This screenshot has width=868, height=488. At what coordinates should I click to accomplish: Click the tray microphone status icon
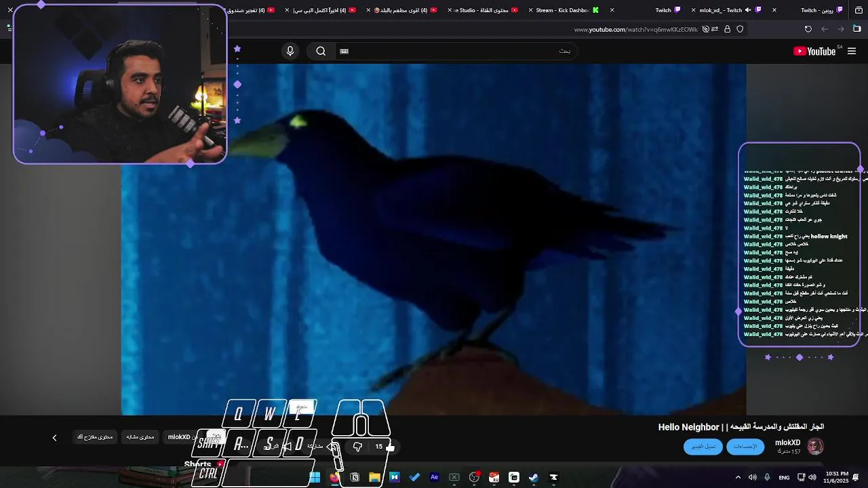767,477
